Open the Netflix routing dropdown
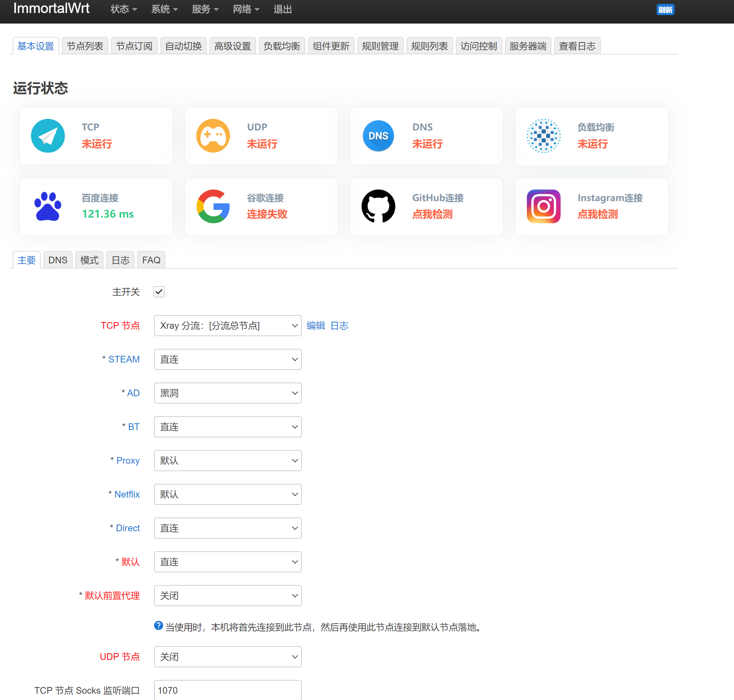The image size is (734, 700). coord(227,494)
